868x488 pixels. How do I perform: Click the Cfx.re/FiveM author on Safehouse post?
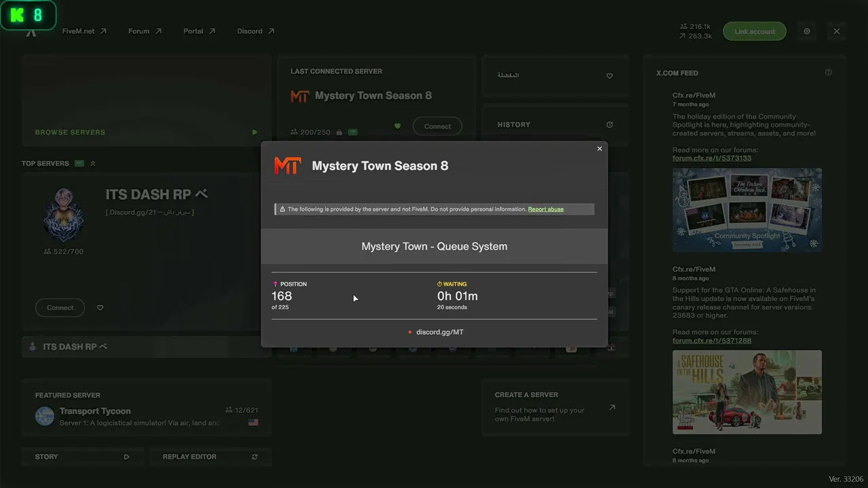coord(694,269)
